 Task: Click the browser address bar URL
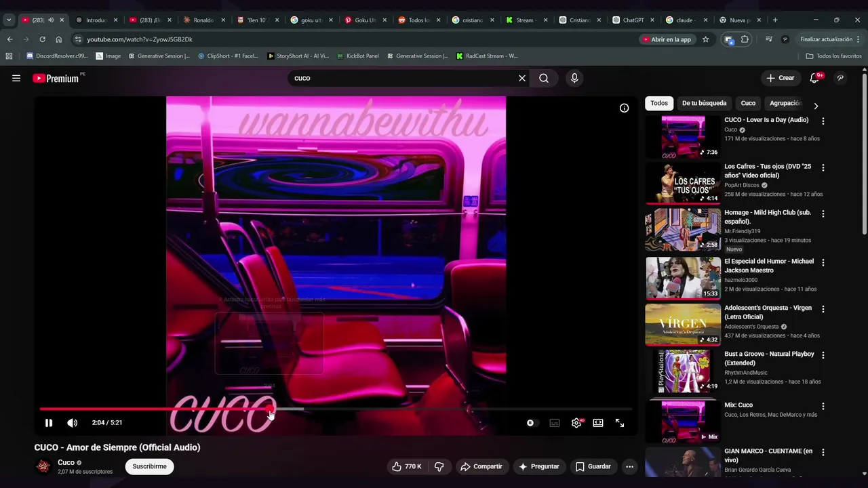[140, 39]
